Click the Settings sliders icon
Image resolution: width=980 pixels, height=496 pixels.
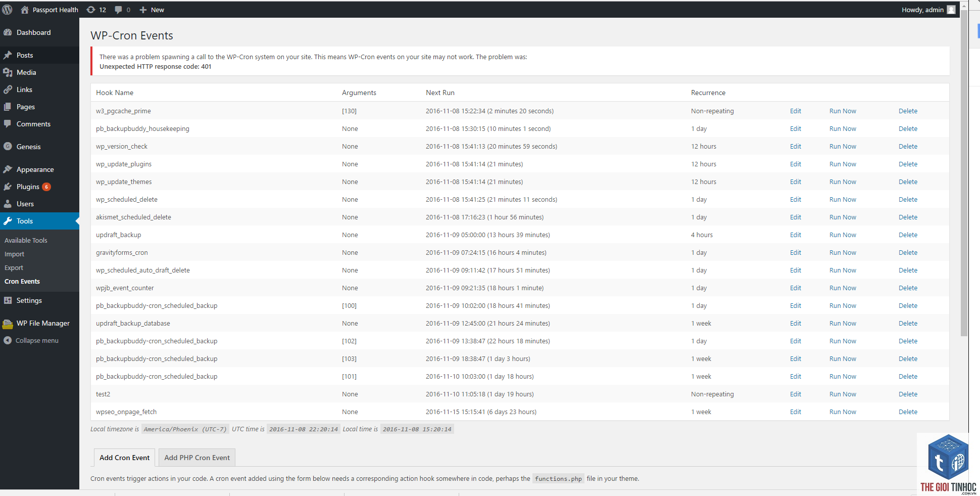click(x=8, y=300)
